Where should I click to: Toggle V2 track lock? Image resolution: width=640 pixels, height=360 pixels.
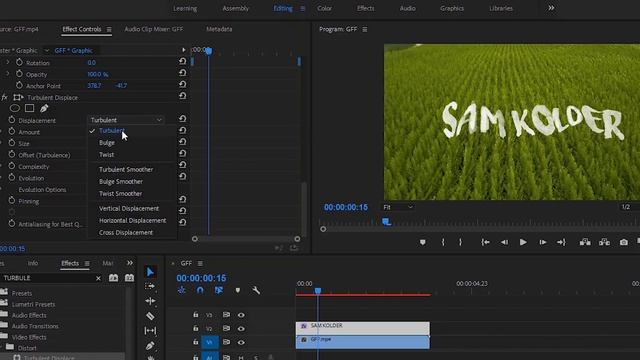196,328
